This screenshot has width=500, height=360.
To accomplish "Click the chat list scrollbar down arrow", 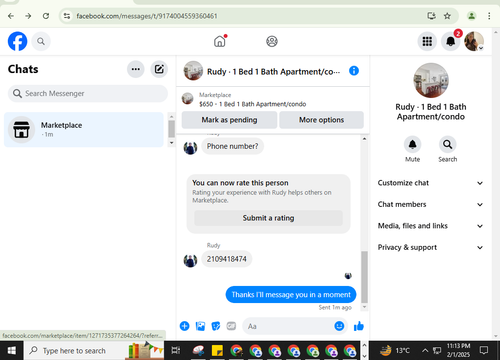I will pyautogui.click(x=171, y=143).
